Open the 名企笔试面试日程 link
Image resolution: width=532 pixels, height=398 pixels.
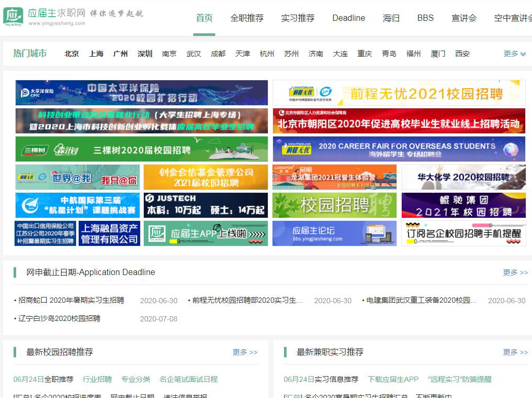(188, 379)
